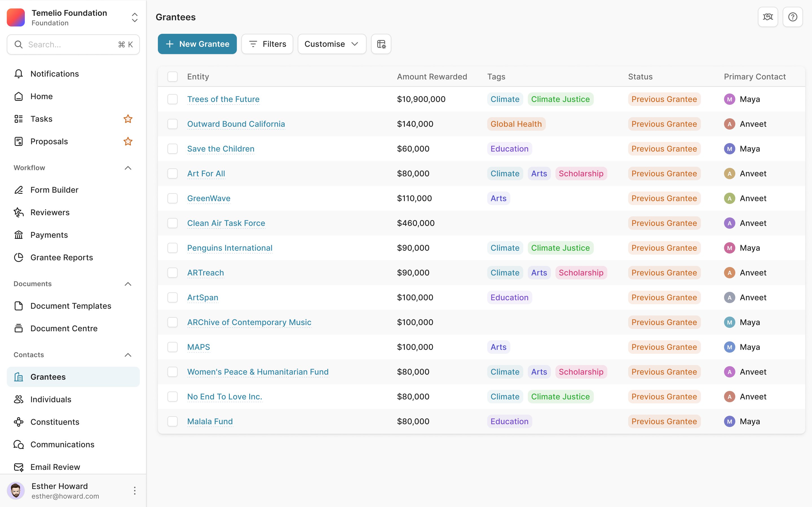This screenshot has height=507, width=812.
Task: Toggle the star next to Proposals
Action: (128, 141)
